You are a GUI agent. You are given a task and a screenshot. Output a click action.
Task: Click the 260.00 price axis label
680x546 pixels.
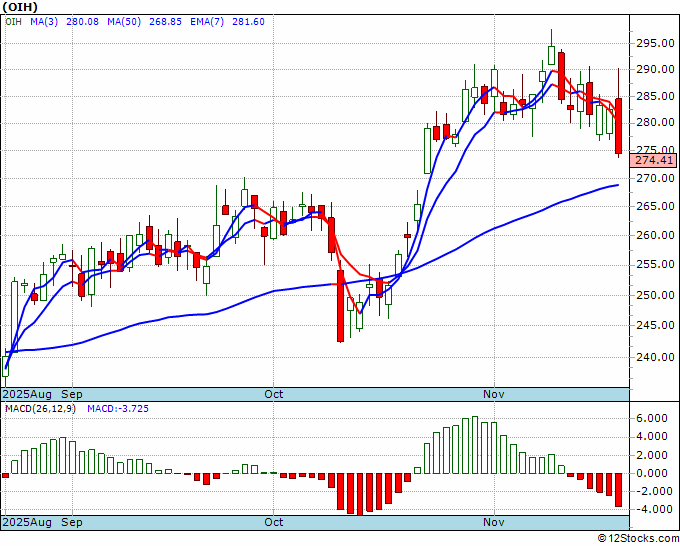click(x=655, y=235)
